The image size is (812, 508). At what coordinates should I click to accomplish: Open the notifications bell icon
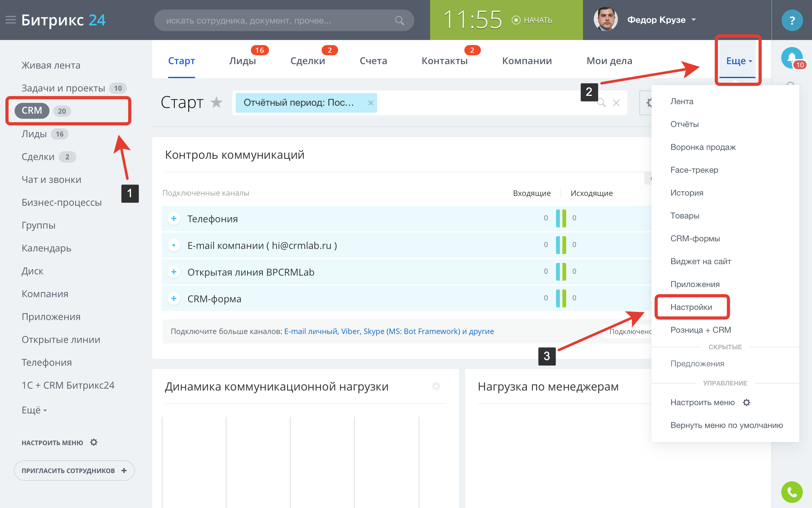[792, 58]
